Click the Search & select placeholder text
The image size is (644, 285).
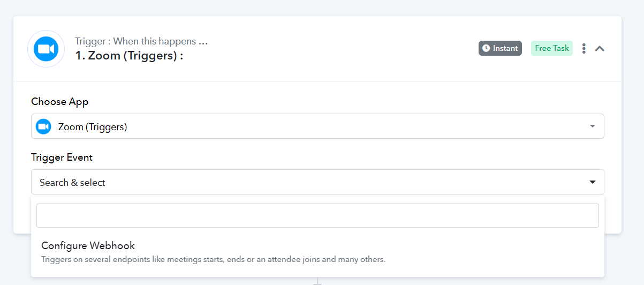tap(72, 183)
